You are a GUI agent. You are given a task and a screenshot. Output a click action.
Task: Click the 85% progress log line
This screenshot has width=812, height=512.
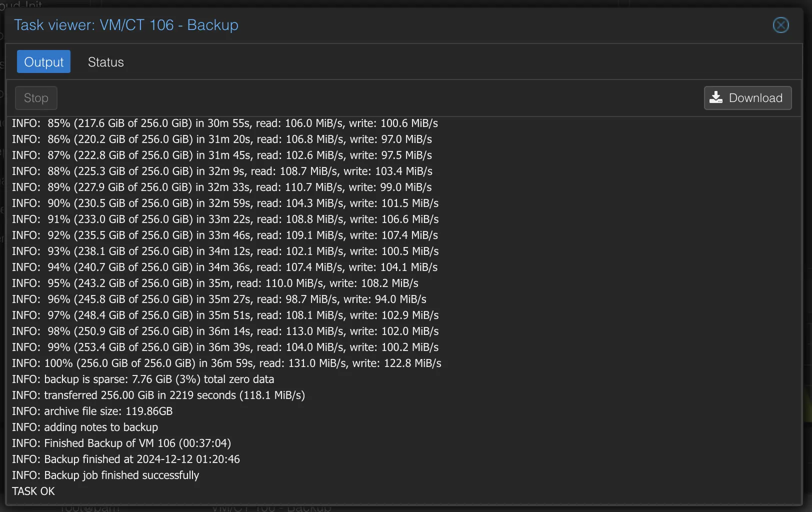225,123
